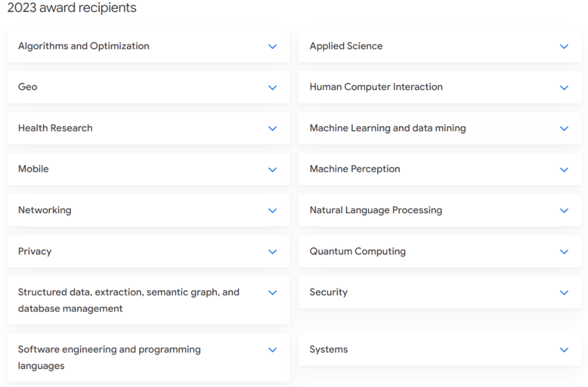Click Natural Language Processing chevron
The height and width of the screenshot is (387, 588).
coord(564,210)
